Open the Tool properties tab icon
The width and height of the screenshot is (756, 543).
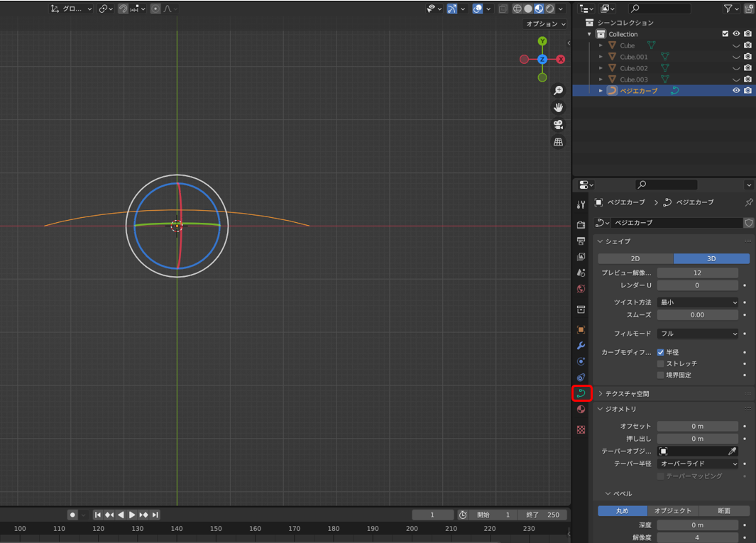click(x=581, y=204)
